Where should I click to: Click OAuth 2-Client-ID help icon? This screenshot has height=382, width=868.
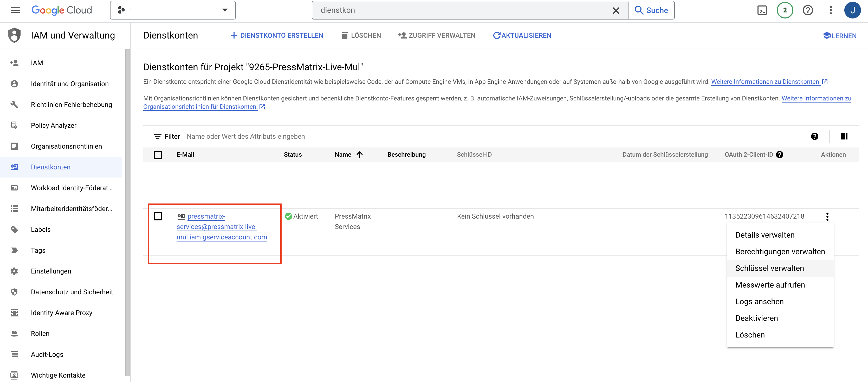coord(779,155)
